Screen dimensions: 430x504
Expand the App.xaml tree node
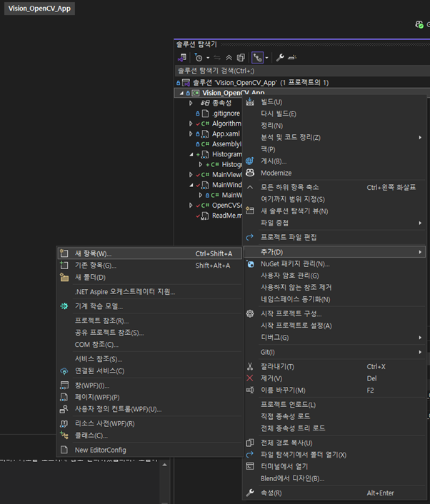pos(191,133)
